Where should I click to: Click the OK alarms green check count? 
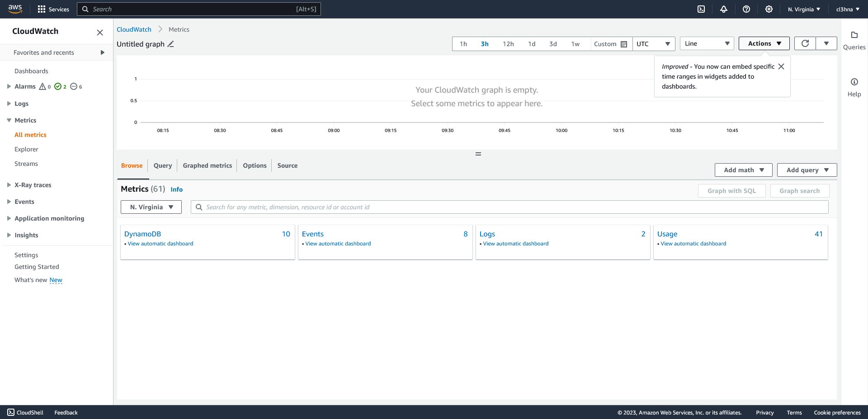pyautogui.click(x=60, y=86)
